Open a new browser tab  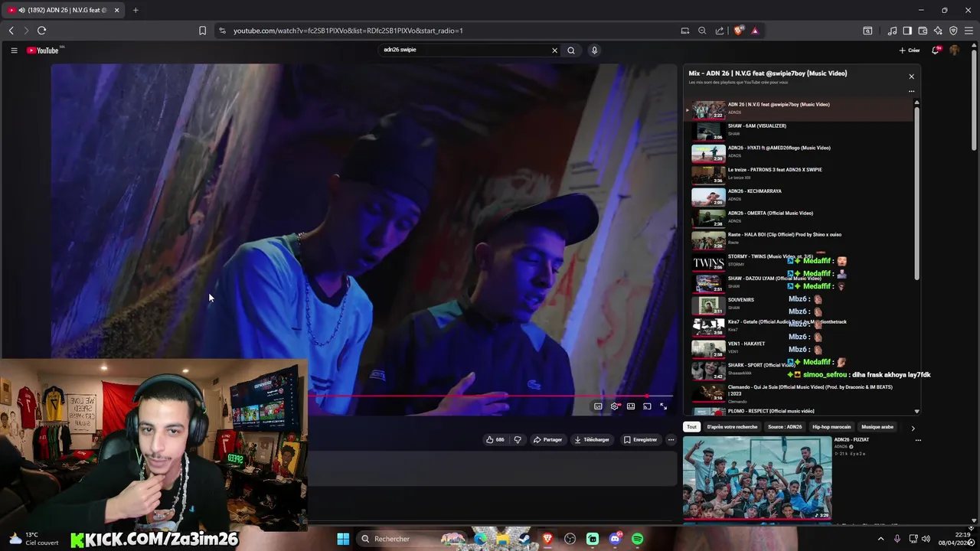(136, 10)
